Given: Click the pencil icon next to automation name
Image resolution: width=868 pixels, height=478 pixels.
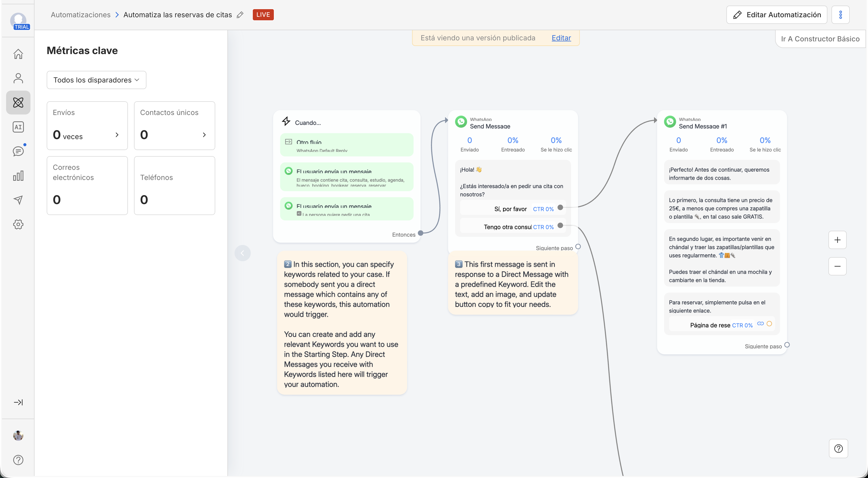Looking at the screenshot, I should tap(240, 15).
